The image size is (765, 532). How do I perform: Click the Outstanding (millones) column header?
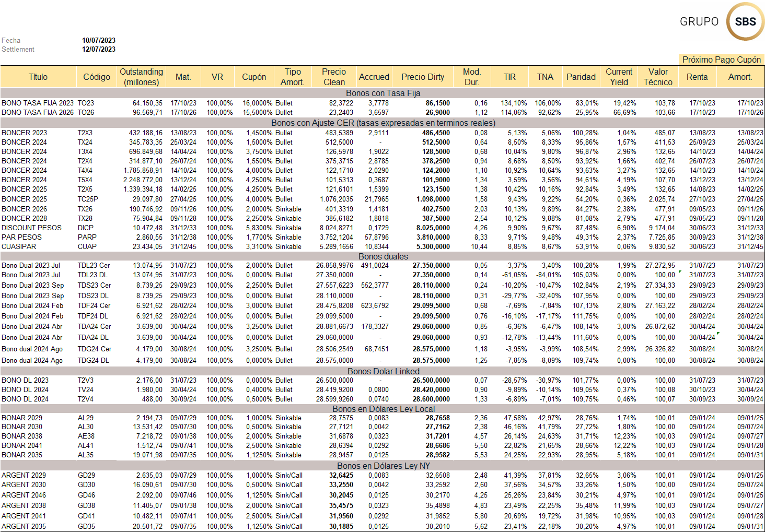[141, 77]
